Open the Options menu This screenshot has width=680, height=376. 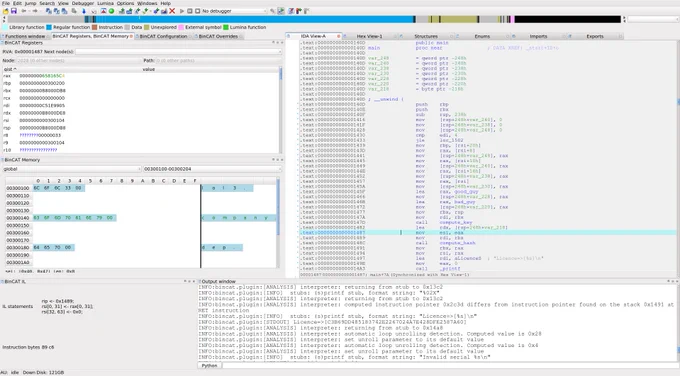click(x=125, y=3)
